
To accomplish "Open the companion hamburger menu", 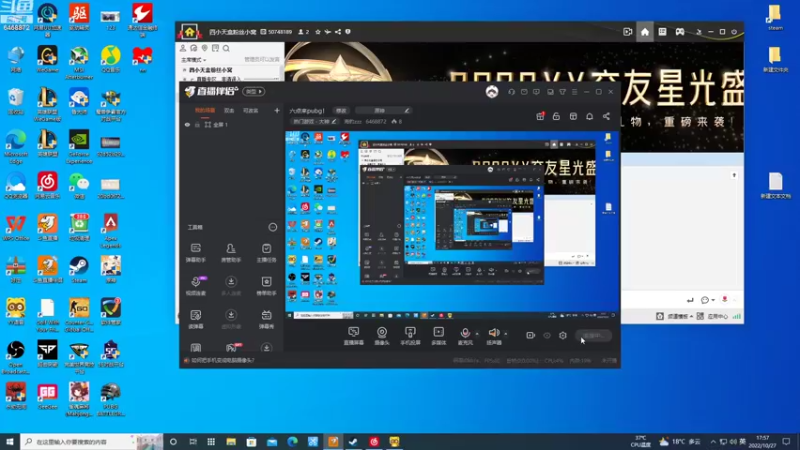I will 574,92.
